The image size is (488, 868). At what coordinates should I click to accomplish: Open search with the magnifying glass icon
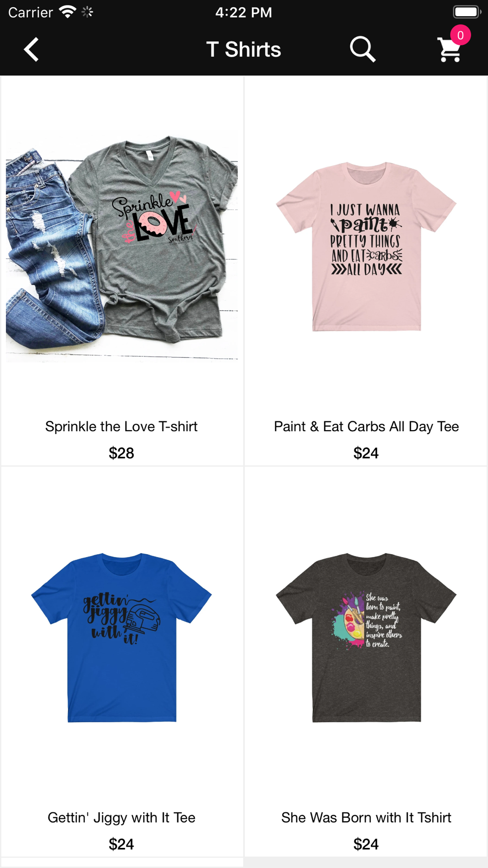(x=363, y=49)
